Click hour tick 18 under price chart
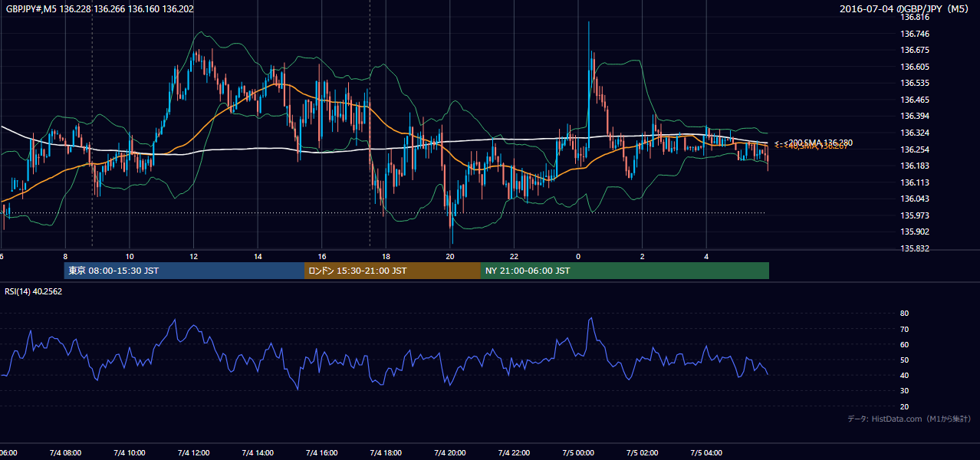Image resolution: width=980 pixels, height=460 pixels. point(386,256)
